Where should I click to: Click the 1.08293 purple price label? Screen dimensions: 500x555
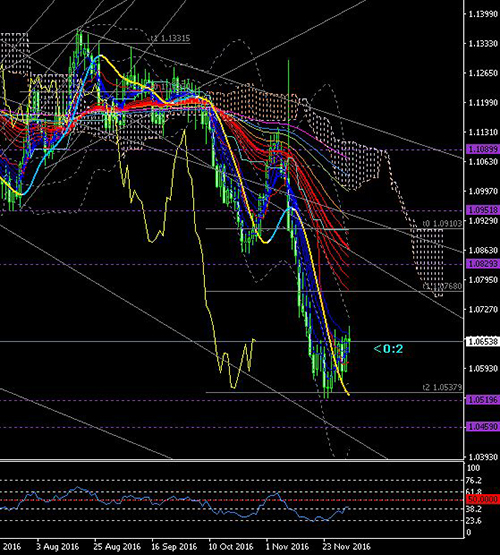483,264
